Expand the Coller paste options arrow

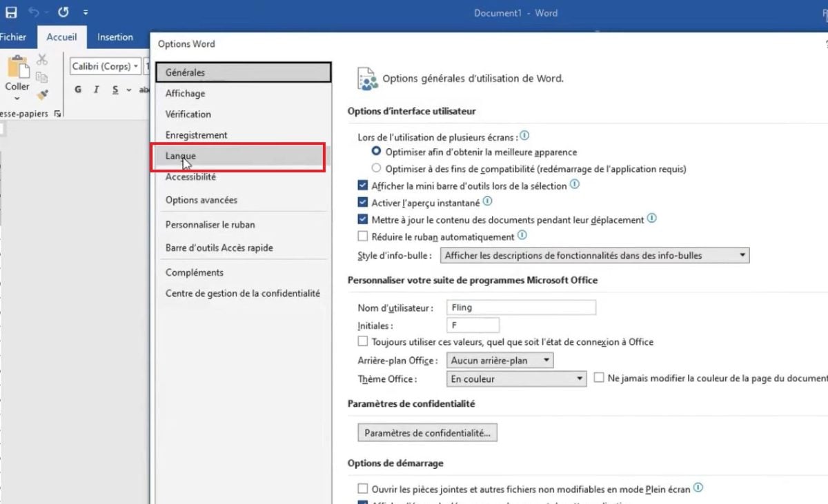pos(17,99)
